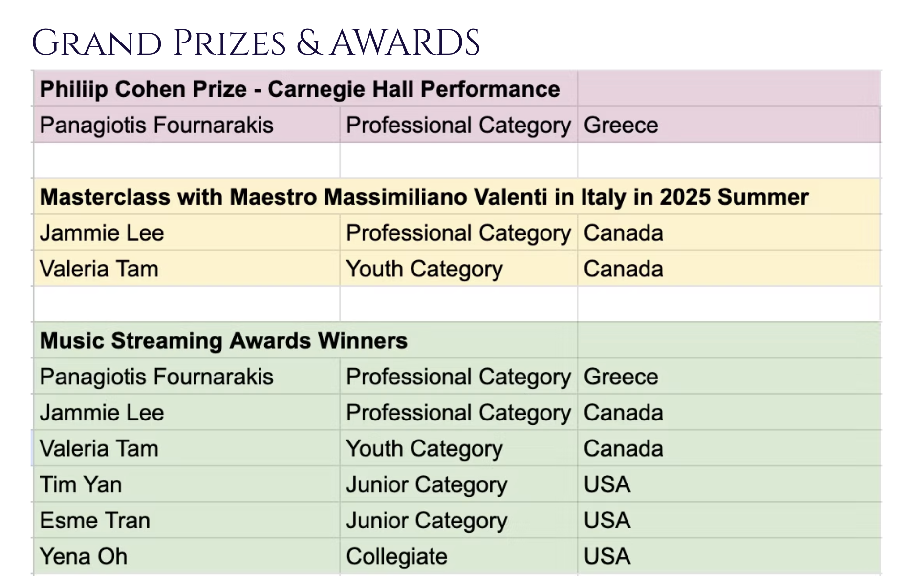Viewport: 909px width, 588px height.
Task: Click the Grand Prizes & Awards heading
Action: (256, 43)
